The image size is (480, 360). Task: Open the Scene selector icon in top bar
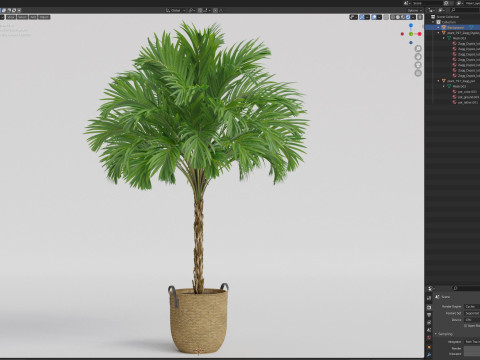pyautogui.click(x=407, y=3)
